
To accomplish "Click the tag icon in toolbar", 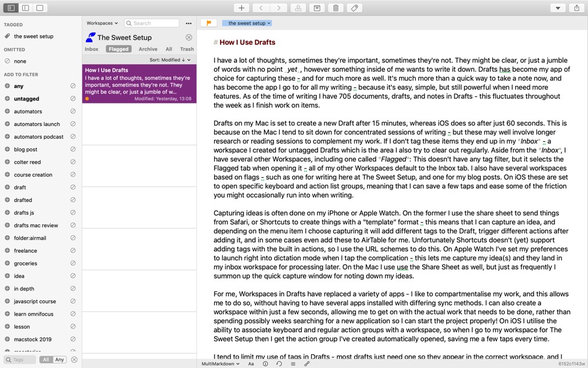I will tap(354, 8).
